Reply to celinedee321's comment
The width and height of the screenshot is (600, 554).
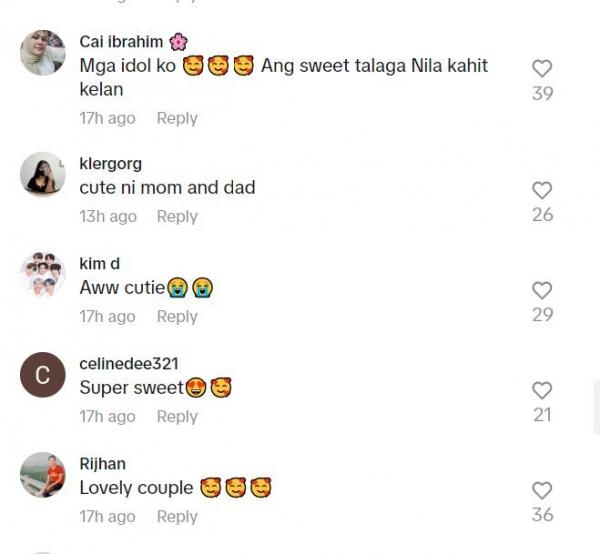pos(177,416)
